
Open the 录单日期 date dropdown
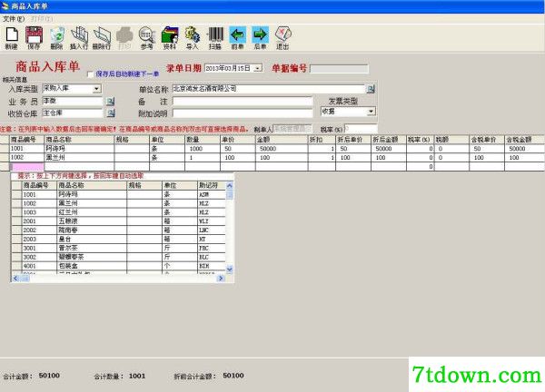258,68
